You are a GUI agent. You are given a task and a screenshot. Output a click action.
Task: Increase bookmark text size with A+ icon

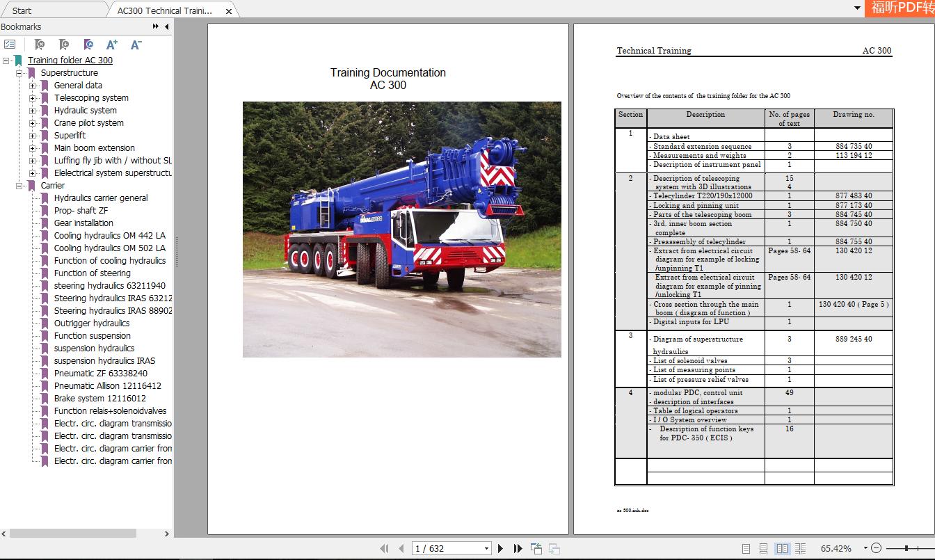pos(111,44)
